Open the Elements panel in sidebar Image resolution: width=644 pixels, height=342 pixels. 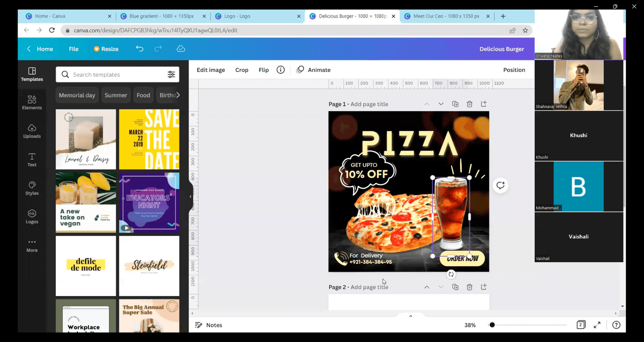click(32, 103)
